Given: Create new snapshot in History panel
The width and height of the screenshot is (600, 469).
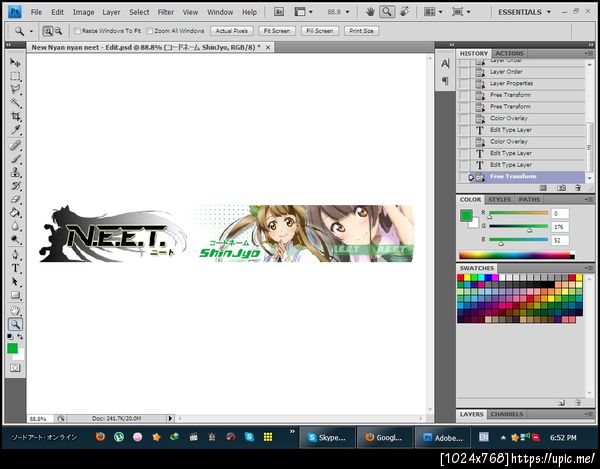Looking at the screenshot, I should coord(561,188).
